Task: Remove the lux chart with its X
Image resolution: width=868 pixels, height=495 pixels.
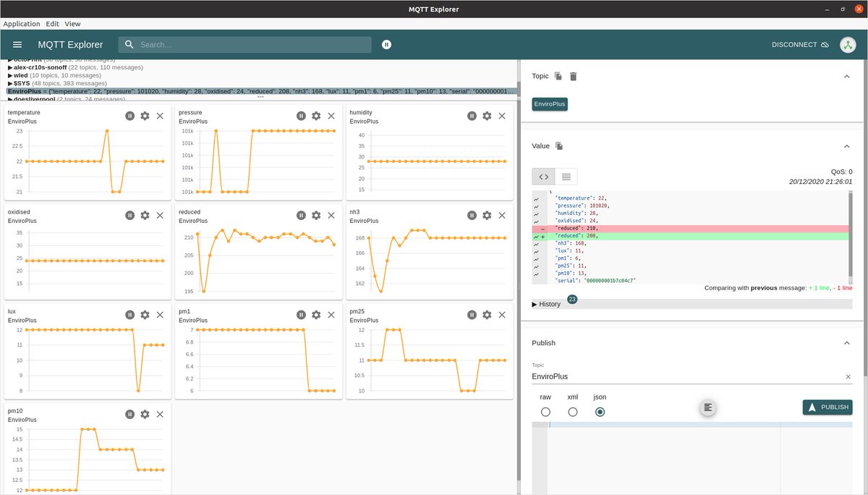Action: point(160,315)
